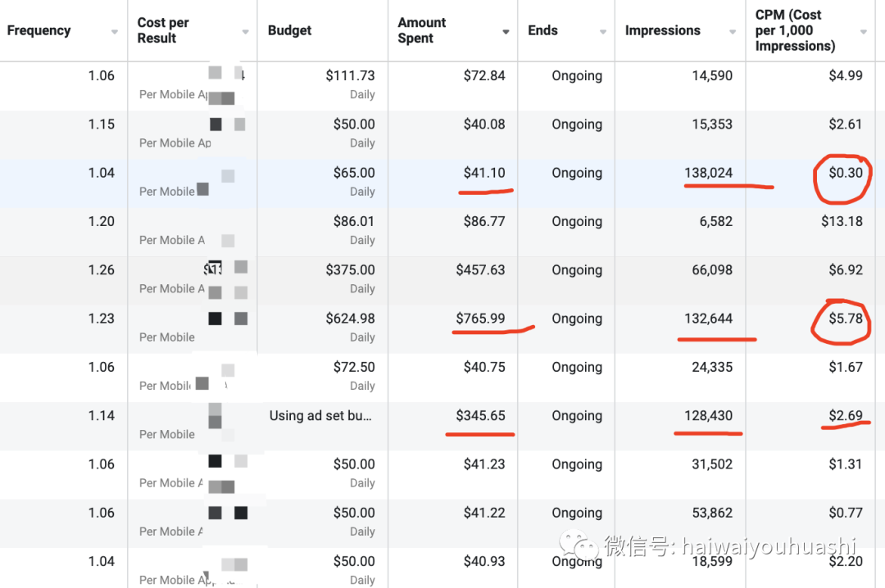This screenshot has width=885, height=588.
Task: Click the Amount Spent sort arrow
Action: coord(506,32)
